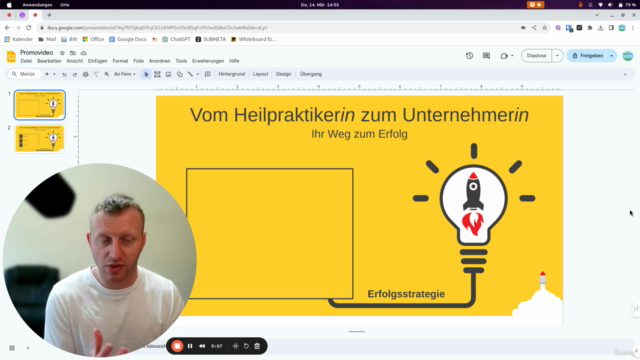Select the paint format tool
The image size is (640, 360).
coord(96,74)
